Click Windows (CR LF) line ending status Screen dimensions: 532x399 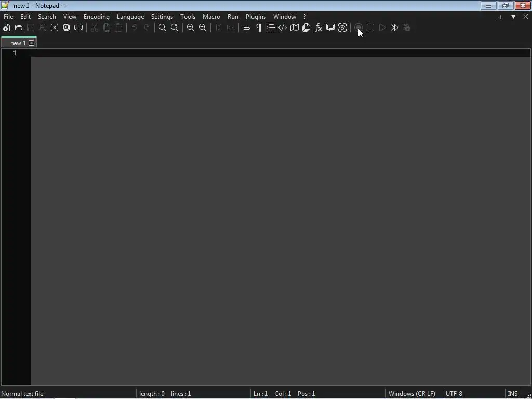pyautogui.click(x=412, y=394)
